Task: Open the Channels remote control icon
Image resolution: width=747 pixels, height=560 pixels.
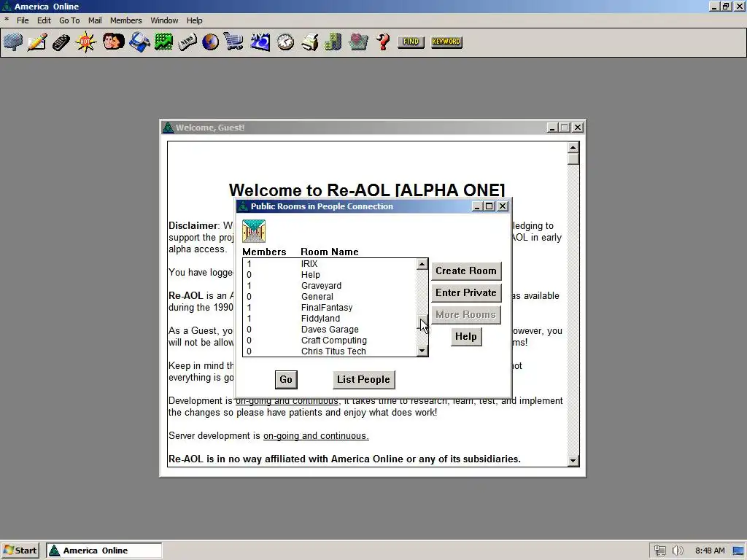Action: tap(61, 42)
